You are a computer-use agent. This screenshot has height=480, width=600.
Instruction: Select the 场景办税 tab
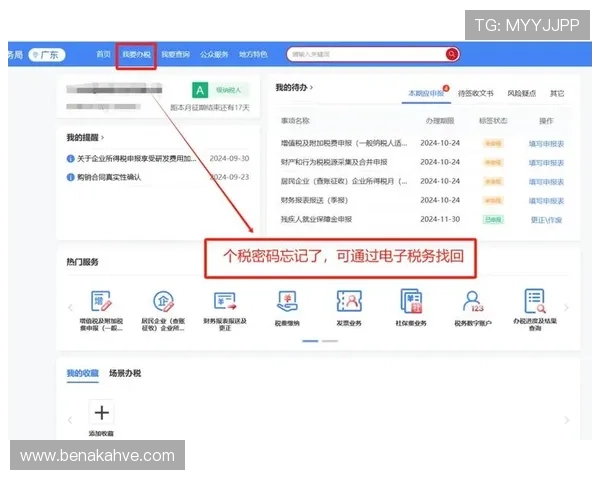pos(125,373)
